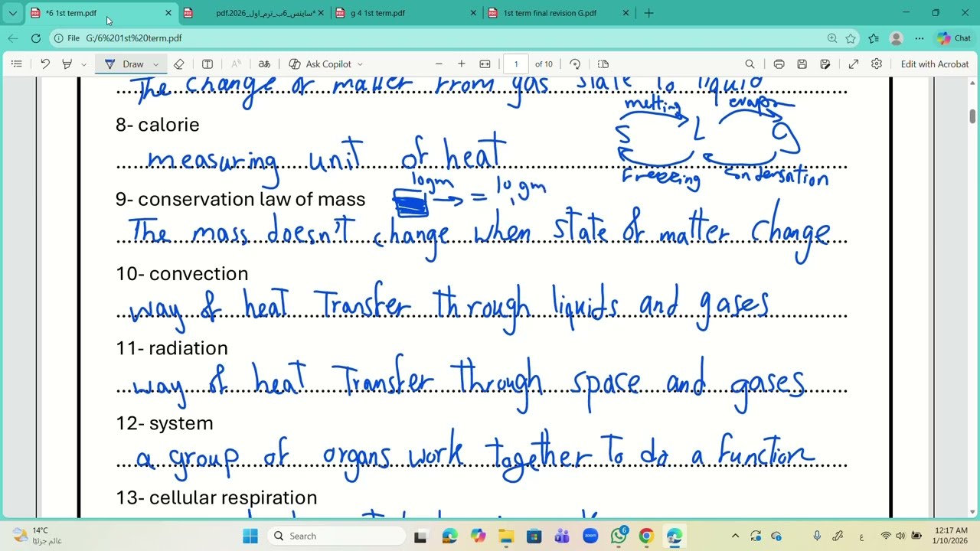Screen dimensions: 980x551
Task: Select the Highlight tool
Action: point(67,64)
